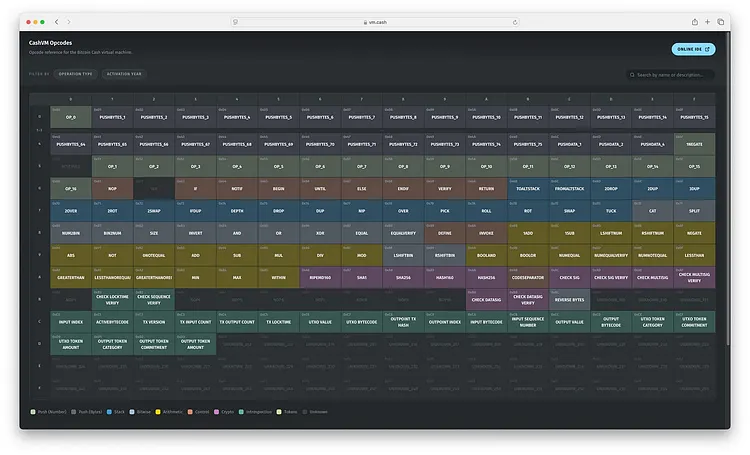Viewport: 750px width, 455px height.
Task: Toggle the Arithmetic legend filter
Action: pos(169,412)
